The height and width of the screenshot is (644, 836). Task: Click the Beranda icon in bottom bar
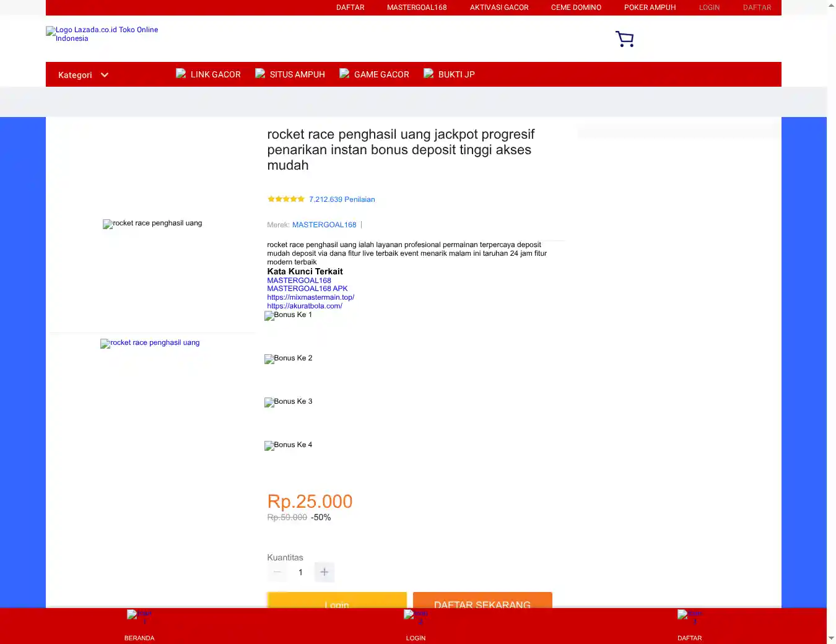(139, 617)
